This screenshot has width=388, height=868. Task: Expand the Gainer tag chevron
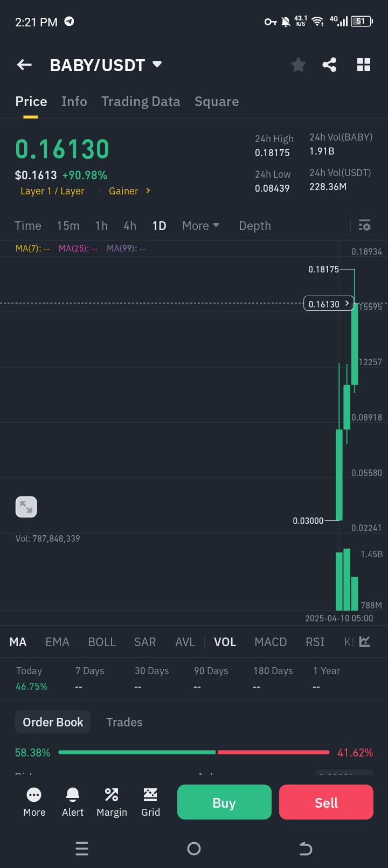pyautogui.click(x=148, y=191)
